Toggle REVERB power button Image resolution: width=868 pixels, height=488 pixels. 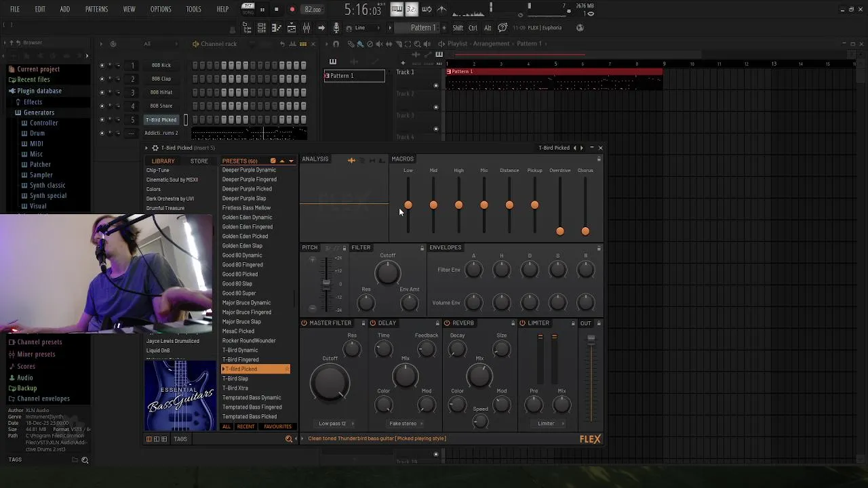[447, 323]
